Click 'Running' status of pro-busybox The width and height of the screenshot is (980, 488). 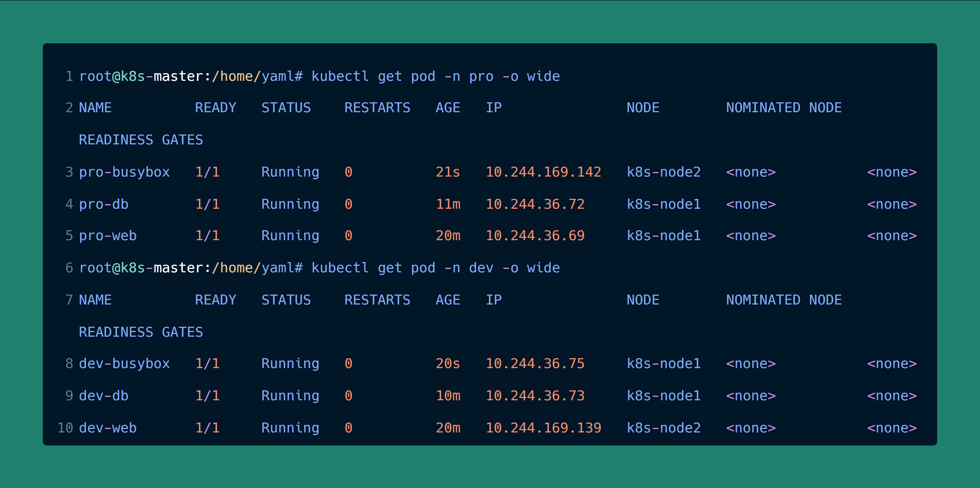(290, 172)
